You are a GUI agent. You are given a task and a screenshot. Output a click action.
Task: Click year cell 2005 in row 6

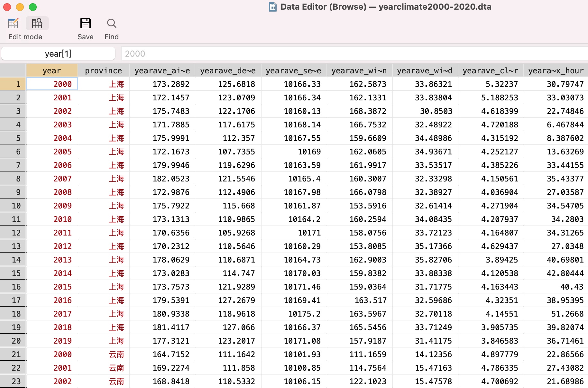point(52,152)
